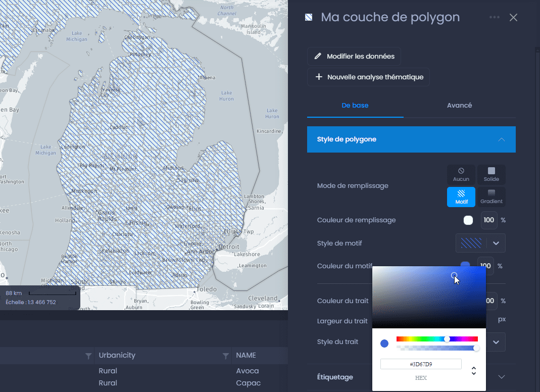Click the hue slider handle
The height and width of the screenshot is (392, 540).
click(x=447, y=339)
